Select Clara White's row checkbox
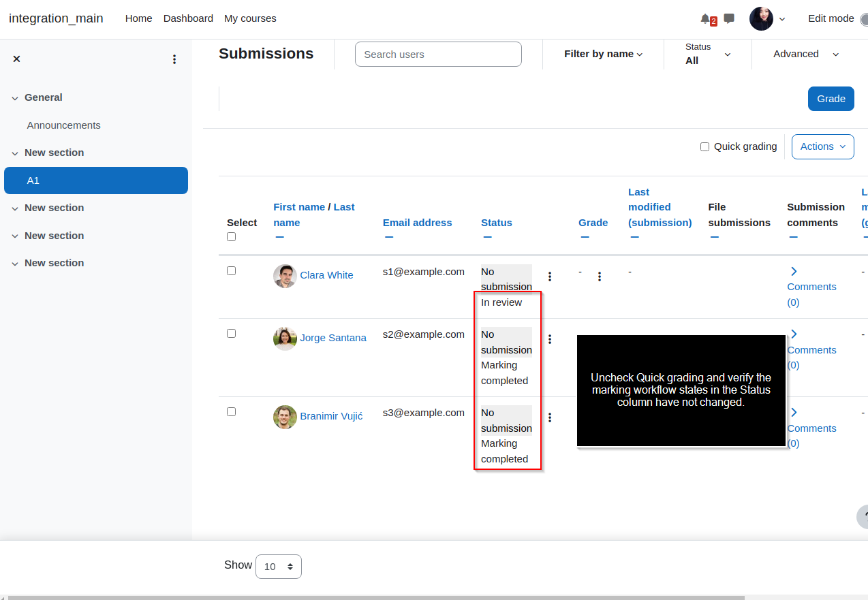The image size is (868, 600). tap(231, 271)
